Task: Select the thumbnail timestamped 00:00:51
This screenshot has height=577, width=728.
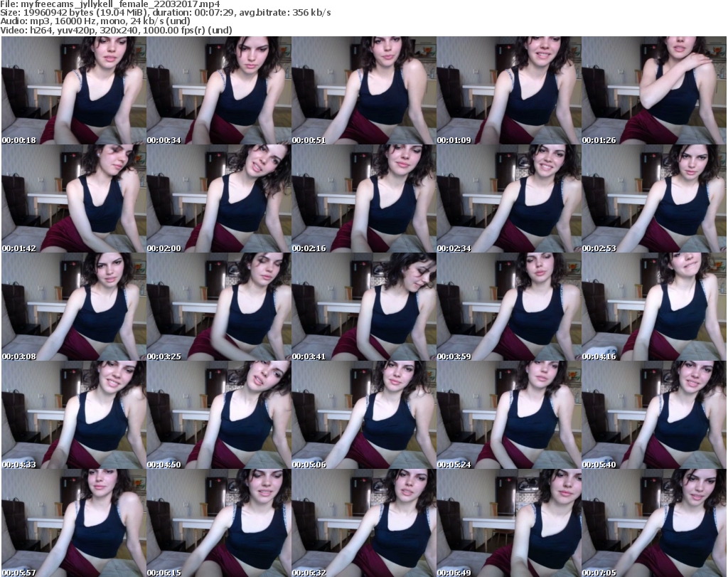Action: pyautogui.click(x=364, y=90)
